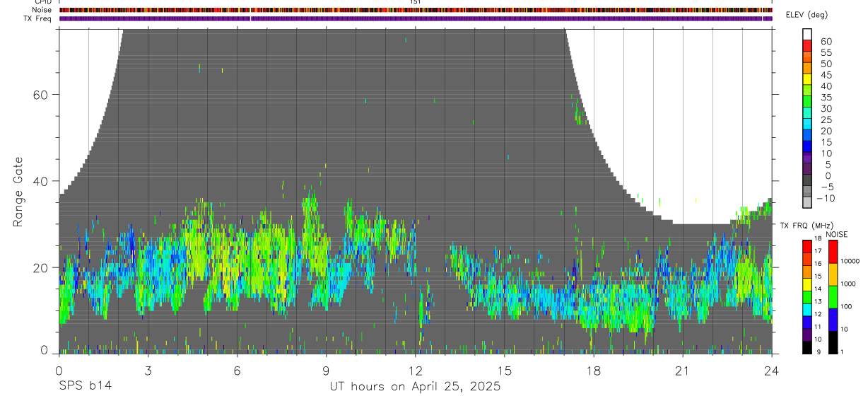Click range gate 20 axis label

tap(40, 267)
